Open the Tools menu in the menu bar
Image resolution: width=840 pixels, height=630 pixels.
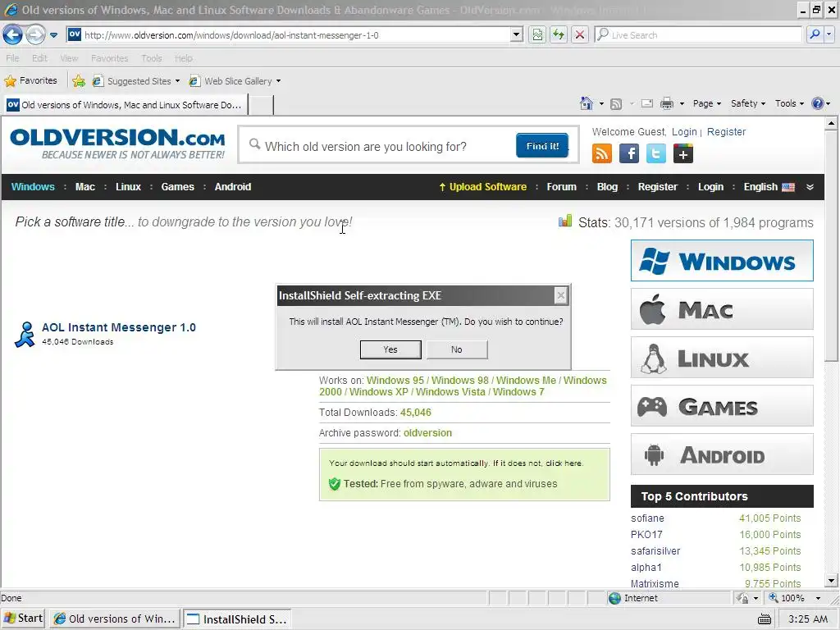pyautogui.click(x=152, y=58)
